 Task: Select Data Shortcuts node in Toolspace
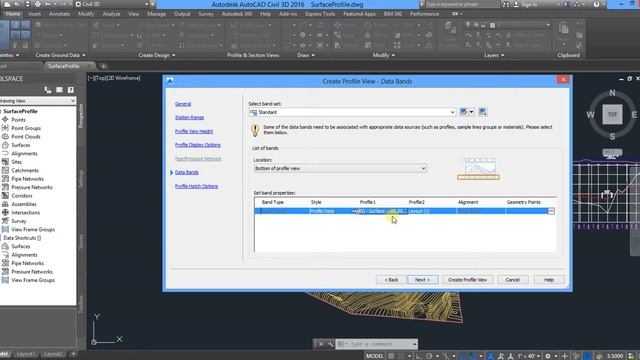click(x=22, y=238)
